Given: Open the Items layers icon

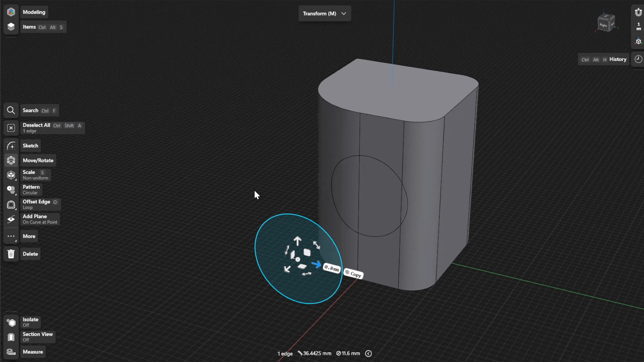Looking at the screenshot, I should pyautogui.click(x=11, y=27).
